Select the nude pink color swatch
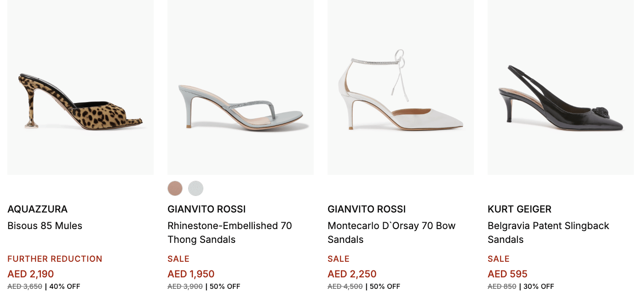Viewport: 644px width, 299px height. pyautogui.click(x=175, y=188)
